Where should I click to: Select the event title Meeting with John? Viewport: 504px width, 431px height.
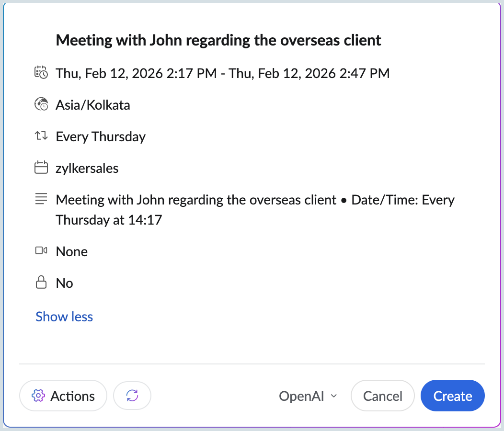(218, 40)
